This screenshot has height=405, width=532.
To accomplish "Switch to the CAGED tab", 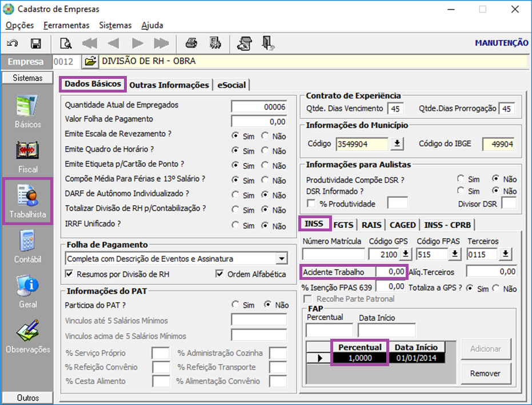I will click(x=403, y=225).
